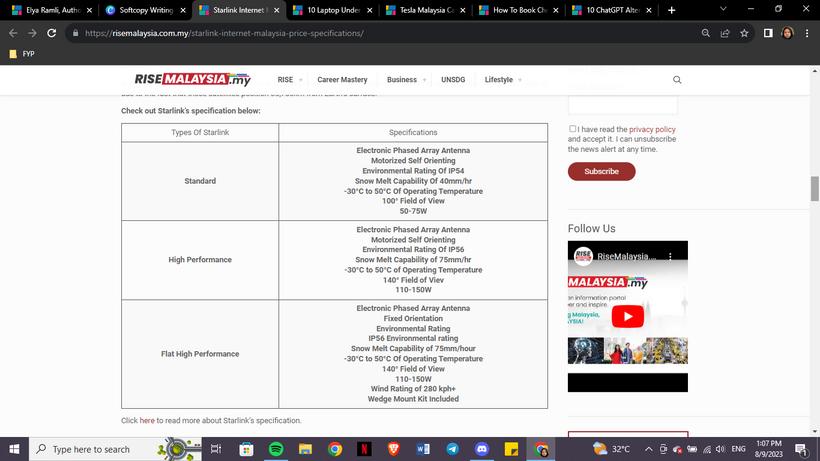Select 'Standard' table cell
This screenshot has height=461, width=820.
(x=200, y=181)
